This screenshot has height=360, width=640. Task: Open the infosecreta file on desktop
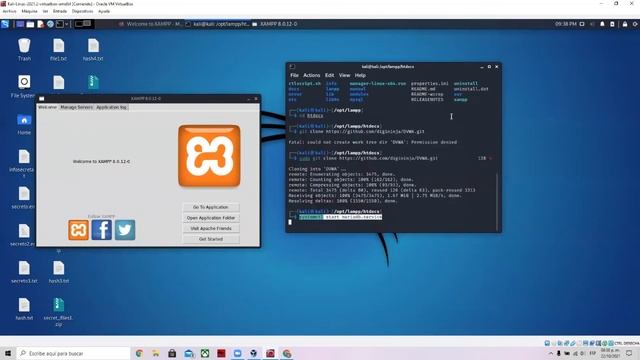(24, 163)
